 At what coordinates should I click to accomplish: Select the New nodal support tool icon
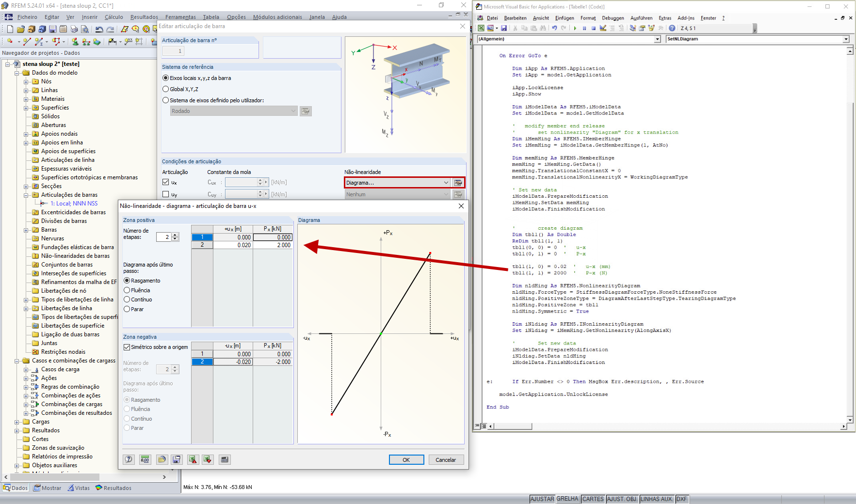(x=75, y=42)
